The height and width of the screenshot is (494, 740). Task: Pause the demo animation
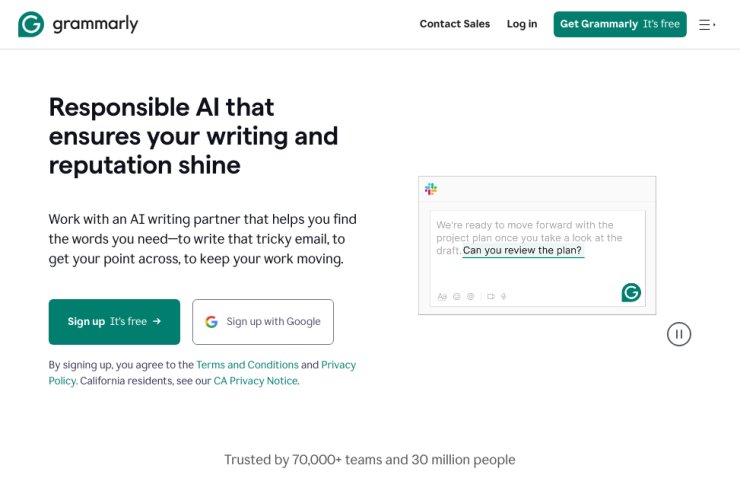(679, 334)
